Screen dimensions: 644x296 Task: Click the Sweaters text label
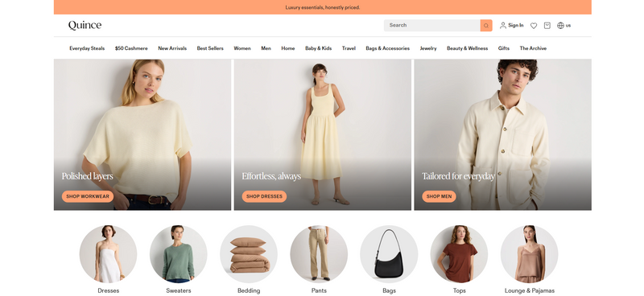click(x=179, y=290)
